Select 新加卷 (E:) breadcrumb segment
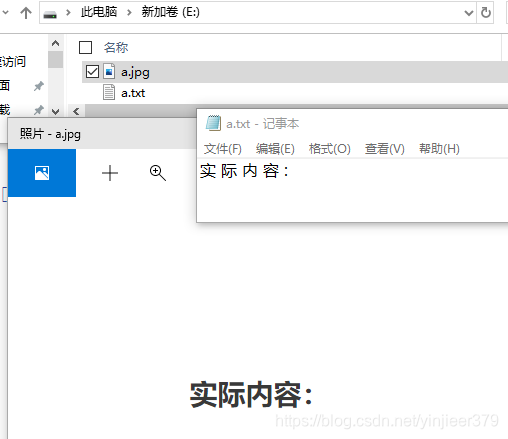The image size is (508, 439). (x=170, y=12)
